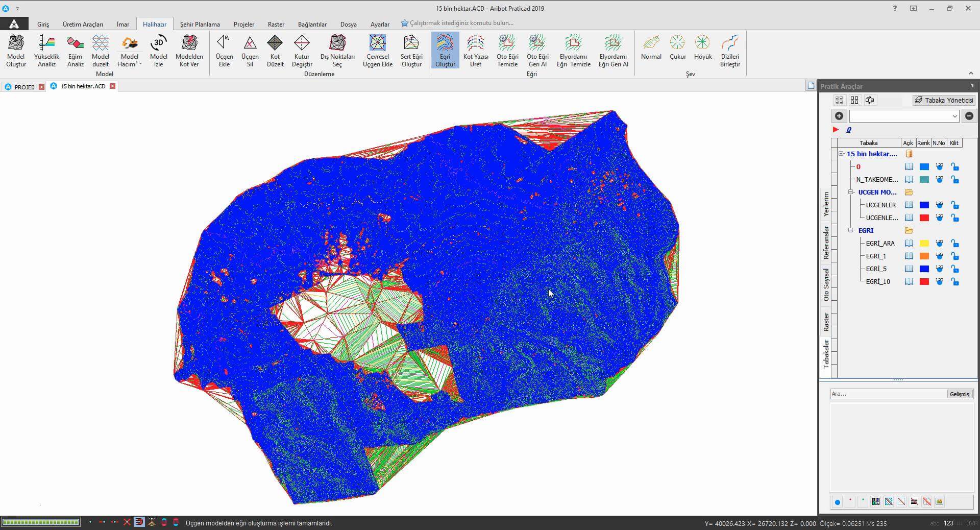
Task: Open Tabaka Yöneticisi
Action: (944, 100)
